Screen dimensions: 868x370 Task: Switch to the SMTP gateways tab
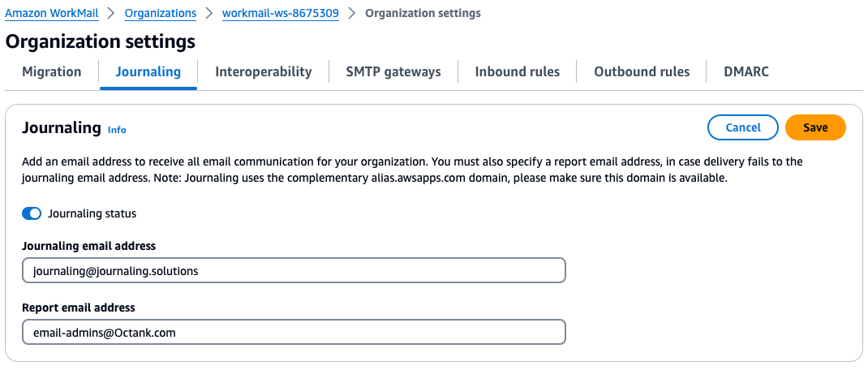click(393, 72)
